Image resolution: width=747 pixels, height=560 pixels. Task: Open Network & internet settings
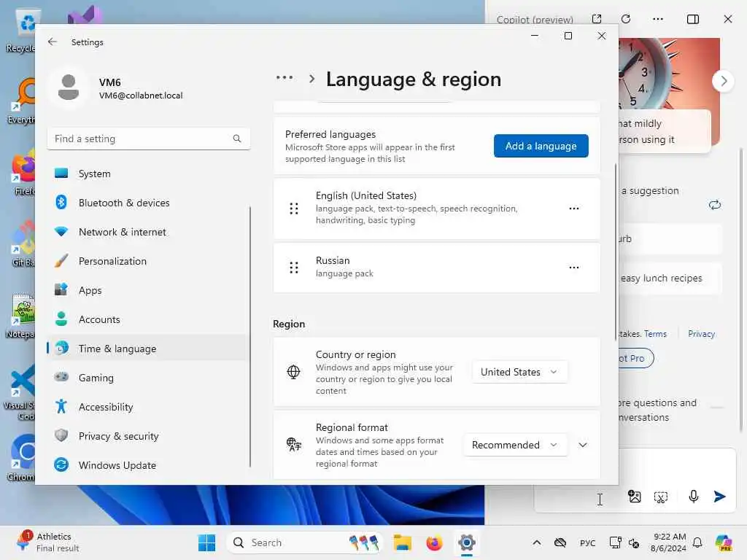[148, 232]
